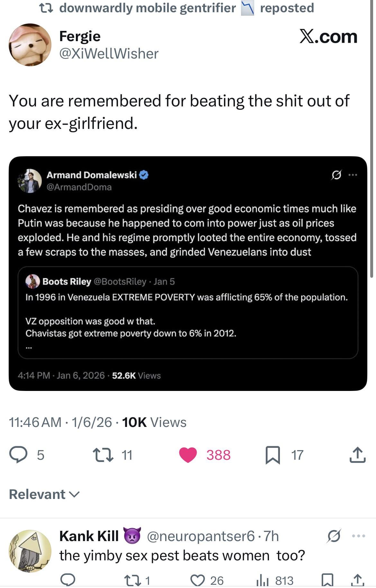
Task: Click Grok icon on Armand's quoted tweet
Action: click(336, 175)
